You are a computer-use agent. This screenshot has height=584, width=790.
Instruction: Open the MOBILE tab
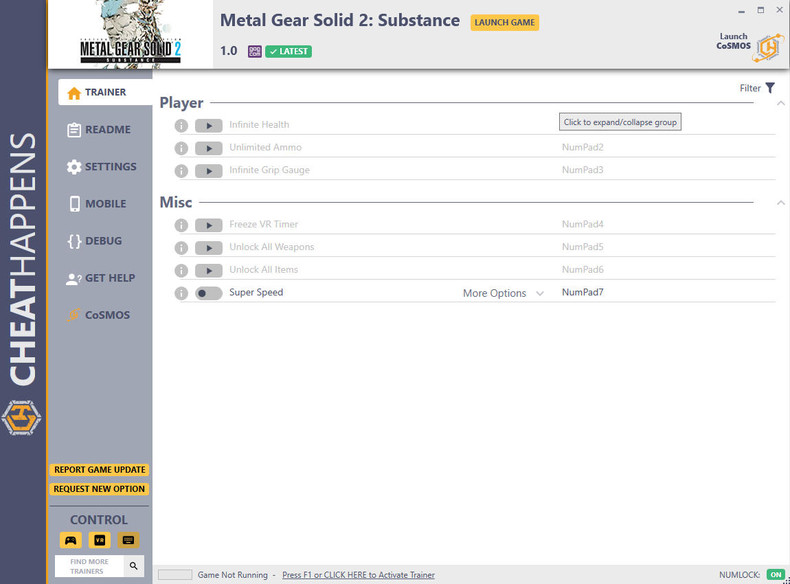[x=97, y=204]
